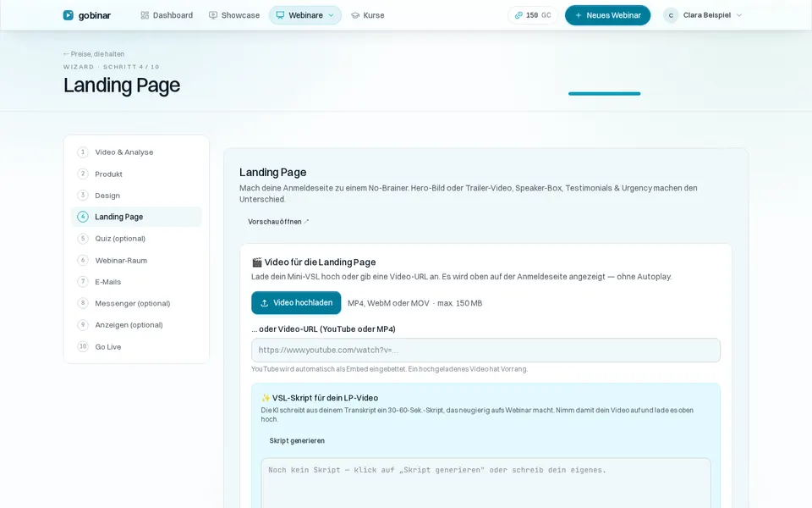Click the Neues Webinar button
This screenshot has height=508, width=812.
(607, 15)
